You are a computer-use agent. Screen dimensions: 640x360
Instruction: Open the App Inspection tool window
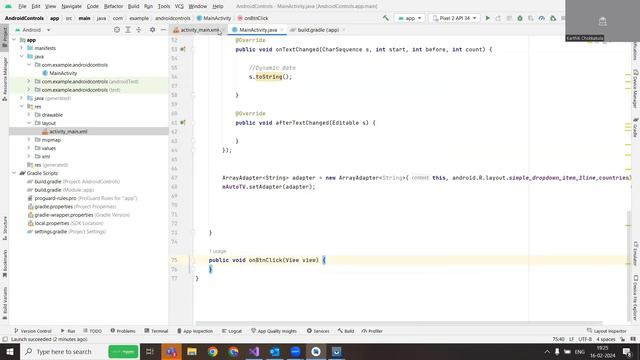195,331
